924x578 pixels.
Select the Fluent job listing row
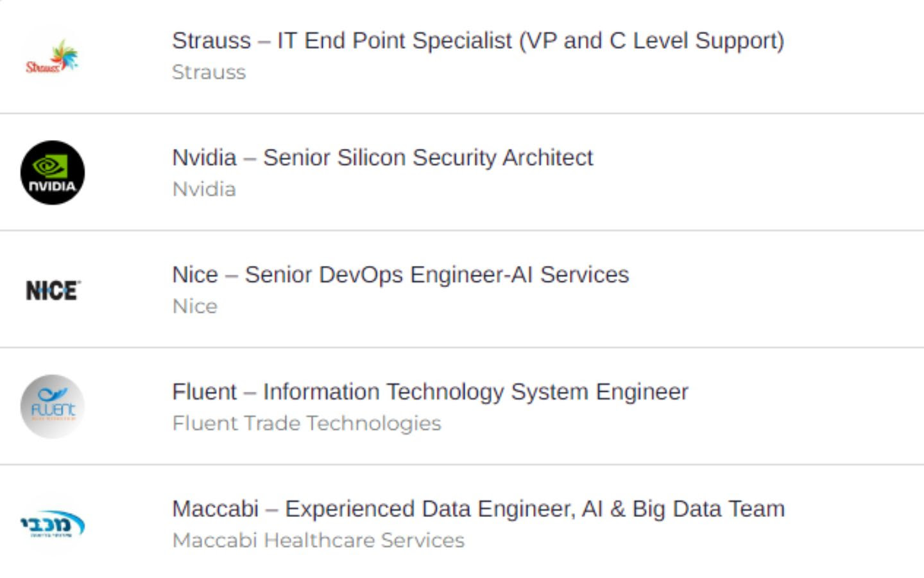pos(462,407)
